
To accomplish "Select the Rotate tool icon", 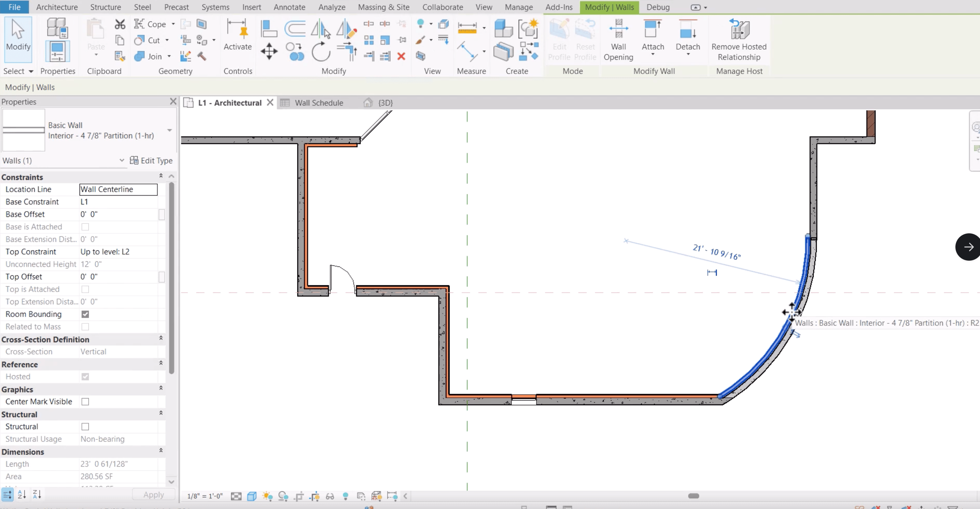I will (x=321, y=52).
